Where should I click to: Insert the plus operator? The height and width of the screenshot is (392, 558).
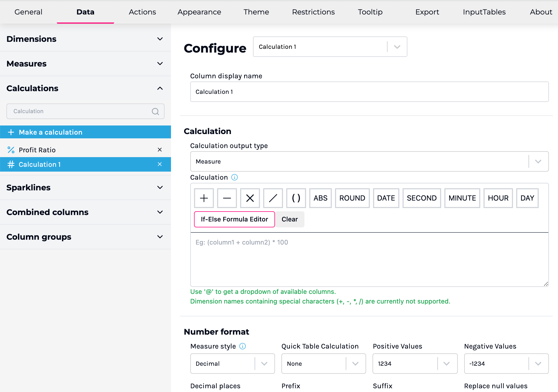click(204, 198)
